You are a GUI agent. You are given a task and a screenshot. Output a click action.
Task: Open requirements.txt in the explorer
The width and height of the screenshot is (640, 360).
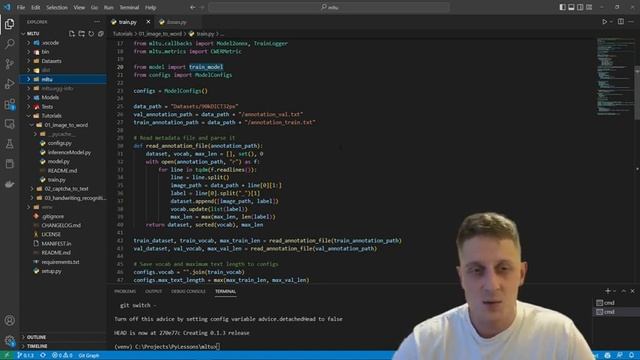coord(60,262)
